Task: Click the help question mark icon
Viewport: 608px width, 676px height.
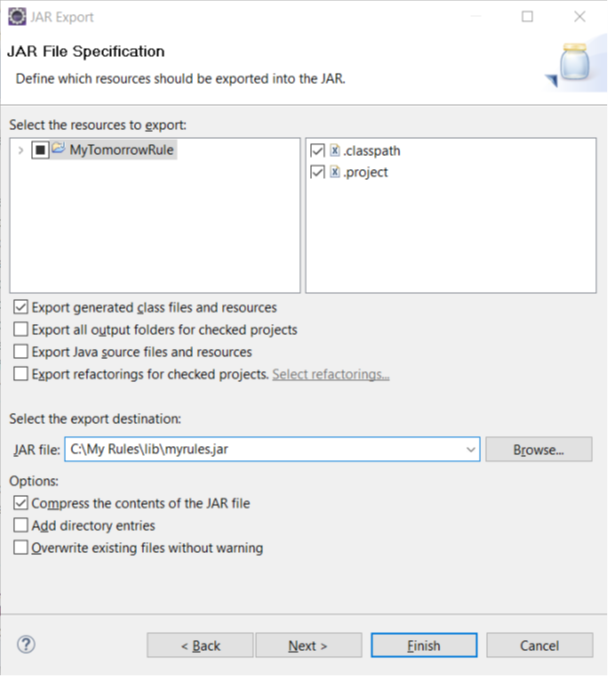Action: 26,645
